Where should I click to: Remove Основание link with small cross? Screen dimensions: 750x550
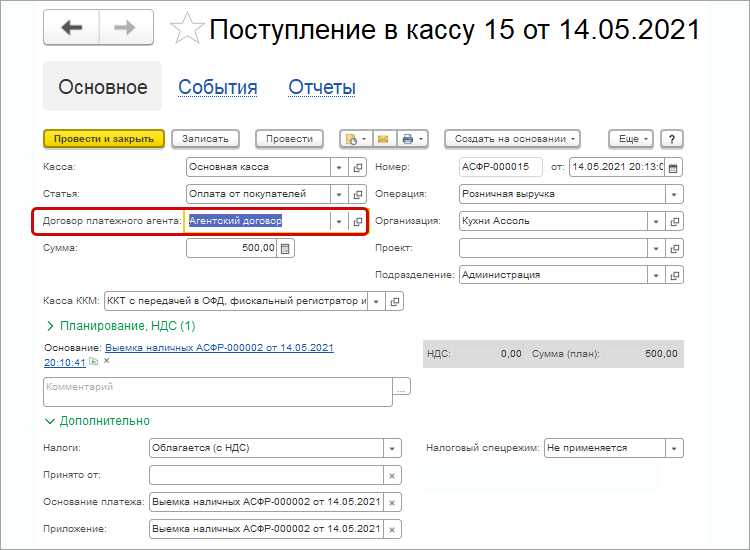click(107, 361)
